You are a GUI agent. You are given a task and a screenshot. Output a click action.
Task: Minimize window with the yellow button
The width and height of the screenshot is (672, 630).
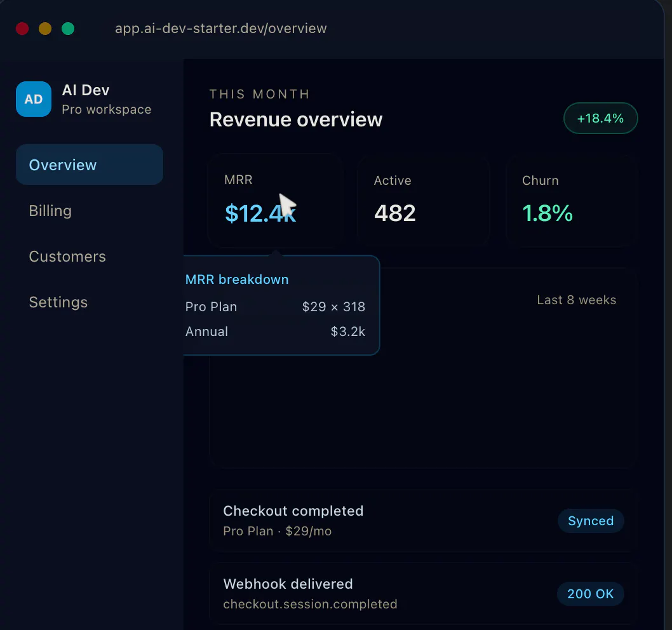45,29
